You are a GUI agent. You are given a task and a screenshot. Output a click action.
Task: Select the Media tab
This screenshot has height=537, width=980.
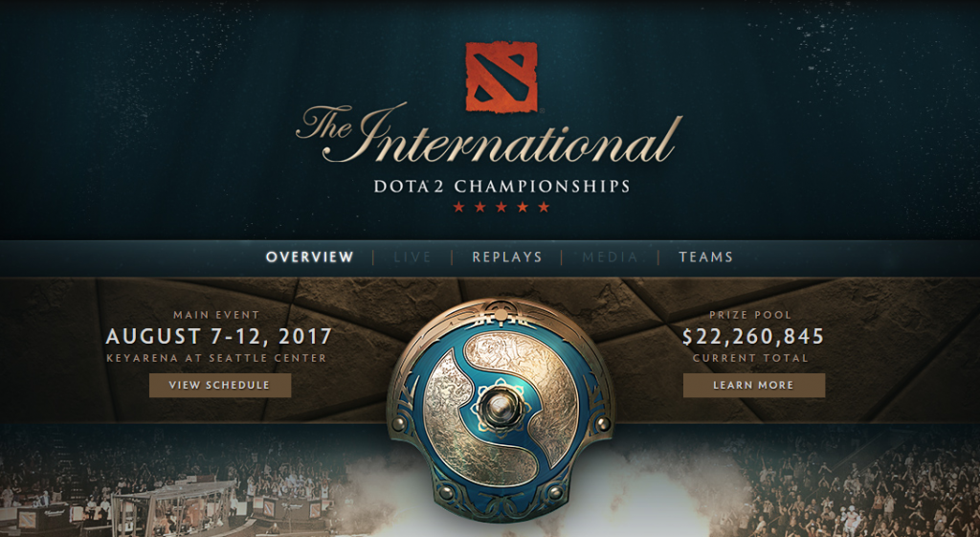click(x=610, y=257)
